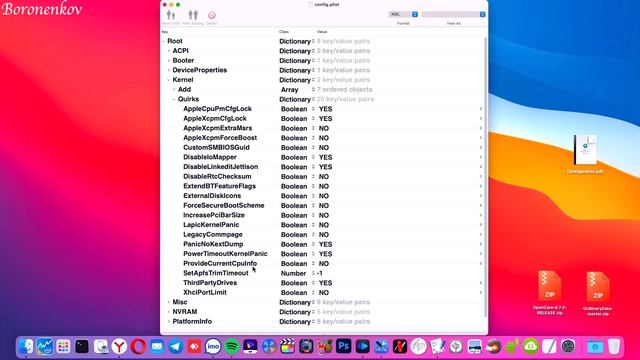Image resolution: width=640 pixels, height=360 pixels.
Task: Click the YES value of DisableLinkeditJettison
Action: 325,167
